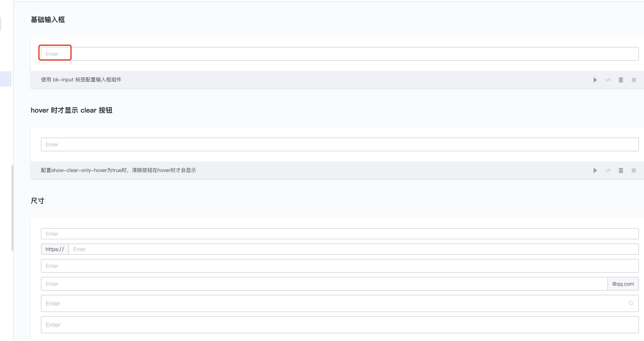644x341 pixels.
Task: Copy code for the show-clear-only-hover demo
Action: click(634, 170)
